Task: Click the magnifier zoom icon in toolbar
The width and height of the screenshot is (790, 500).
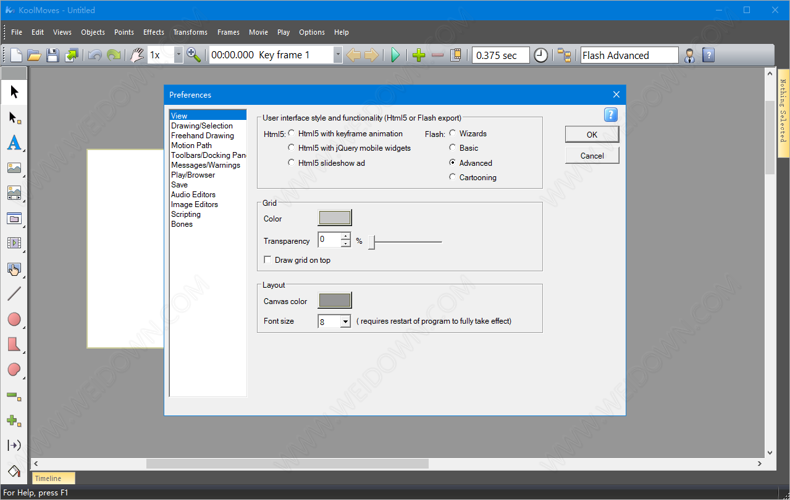Action: (x=194, y=56)
